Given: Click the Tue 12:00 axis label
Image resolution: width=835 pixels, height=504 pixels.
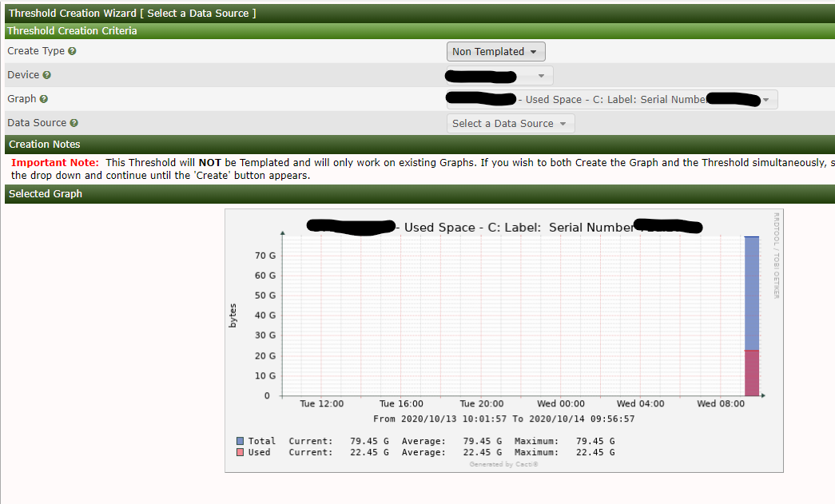Looking at the screenshot, I should coord(322,404).
